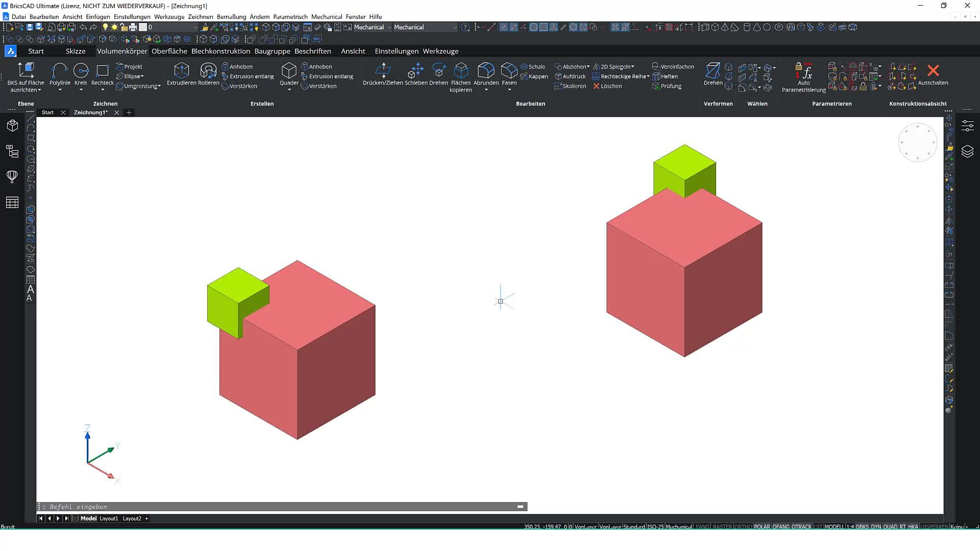Expand Rechteckige Reihe dropdown
Image resolution: width=980 pixels, height=551 pixels.
click(648, 77)
